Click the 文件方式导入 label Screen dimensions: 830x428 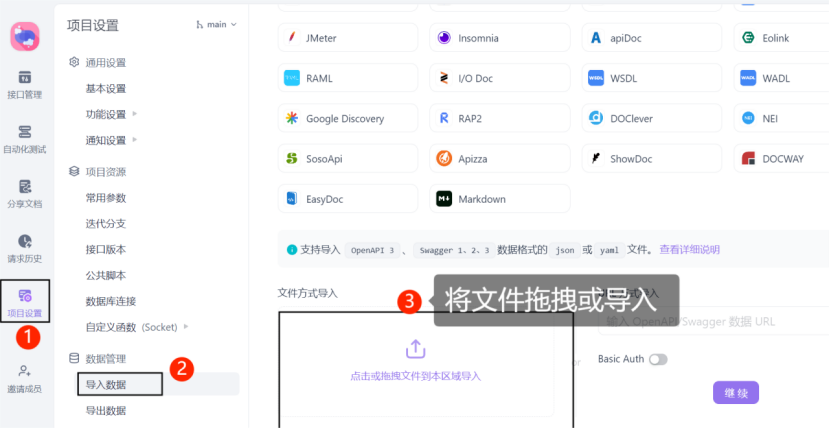[308, 293]
